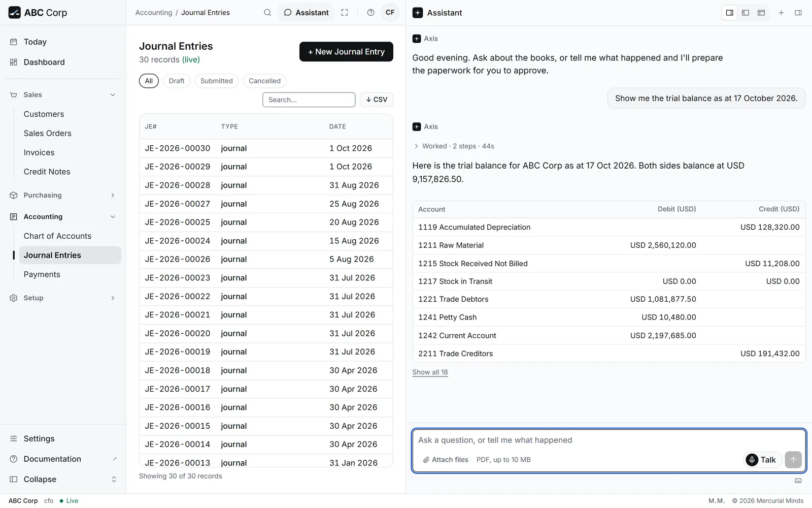Toggle fullscreen expand icon in top bar
The height and width of the screenshot is (508, 812).
345,13
